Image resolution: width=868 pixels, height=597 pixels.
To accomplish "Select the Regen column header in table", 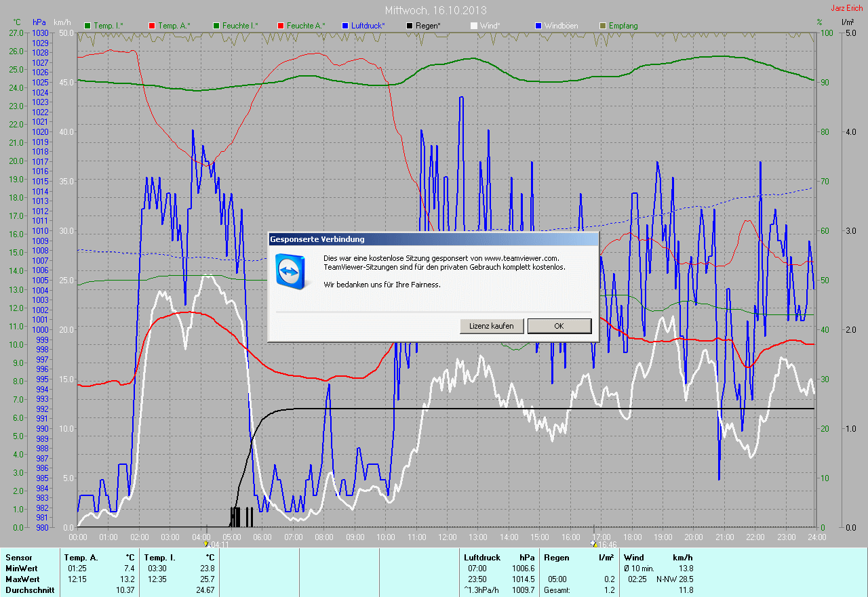I will click(557, 557).
